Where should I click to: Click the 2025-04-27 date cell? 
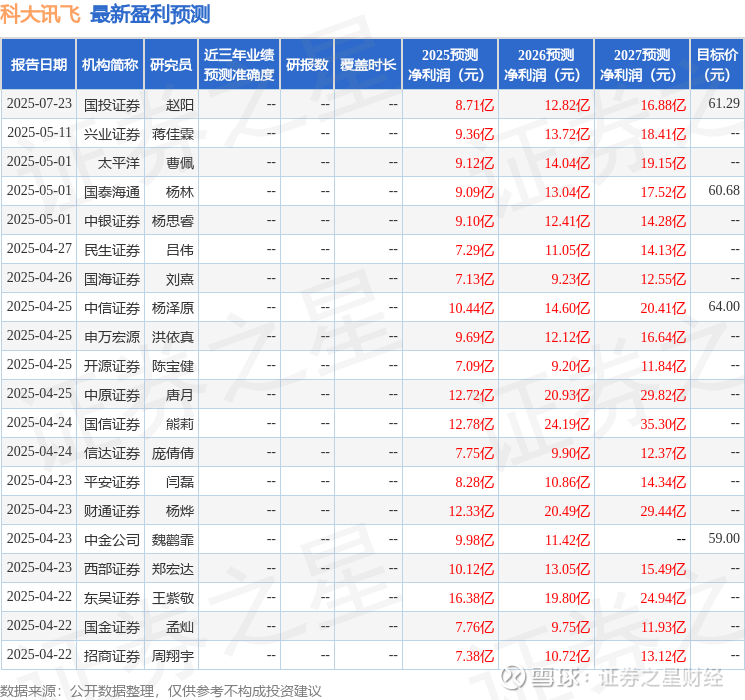point(39,249)
